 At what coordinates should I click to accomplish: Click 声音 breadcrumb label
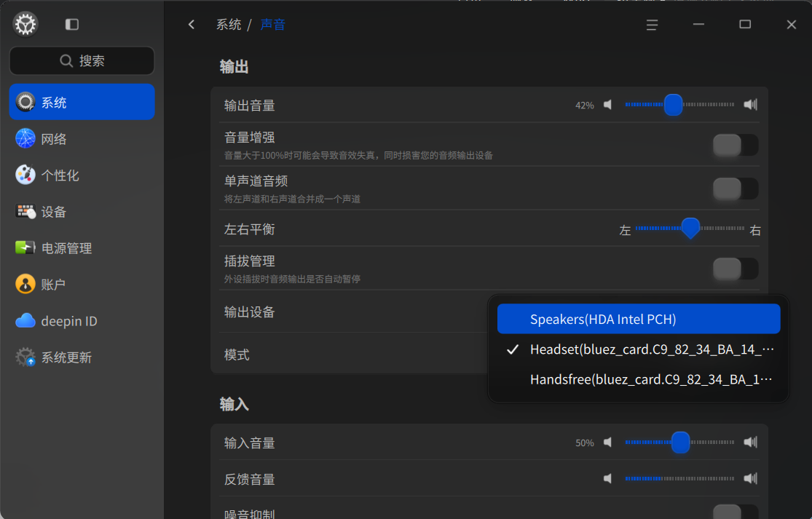click(x=272, y=24)
